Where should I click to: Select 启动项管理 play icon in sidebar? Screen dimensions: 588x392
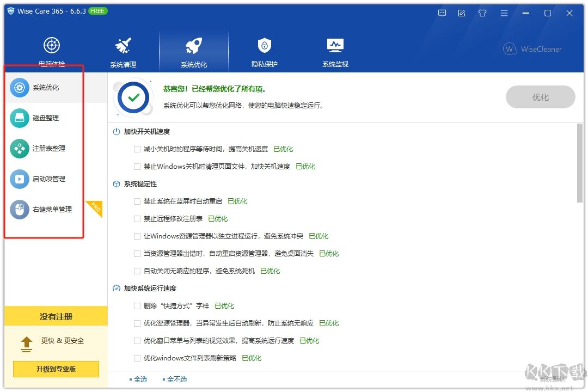[x=20, y=179]
